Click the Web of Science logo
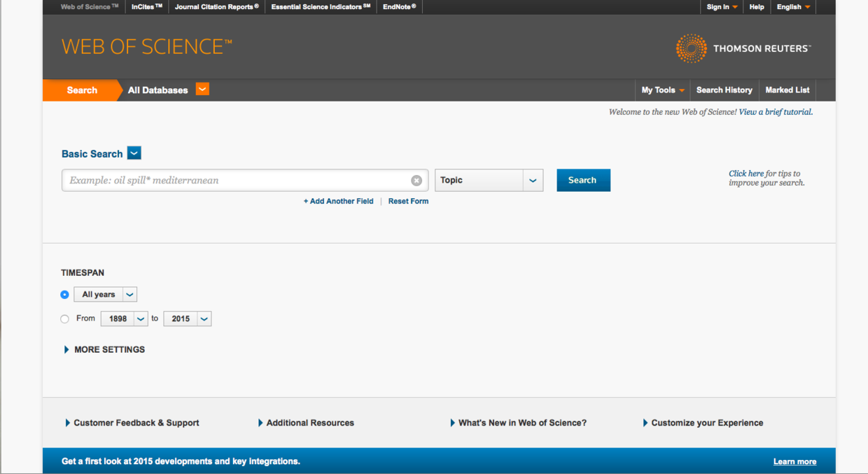Image resolution: width=868 pixels, height=474 pixels. click(146, 47)
